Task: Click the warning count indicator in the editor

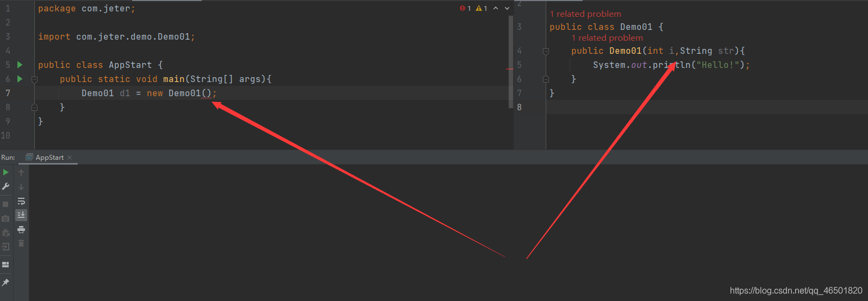Action: click(x=482, y=8)
